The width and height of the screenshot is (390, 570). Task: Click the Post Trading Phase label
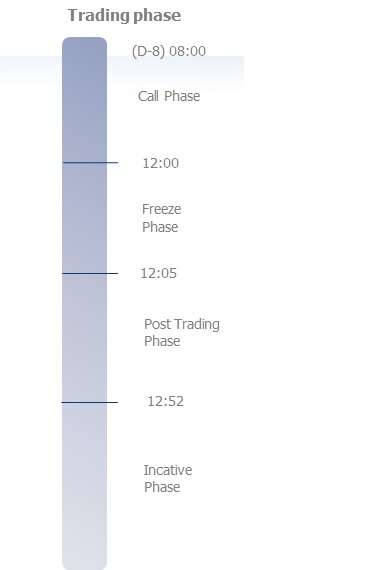(182, 333)
